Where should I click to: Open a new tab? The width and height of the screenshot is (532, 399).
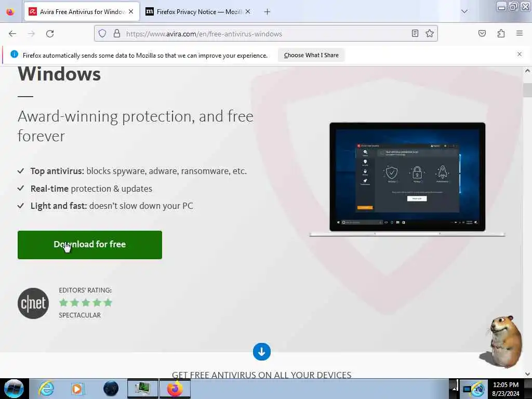(x=267, y=12)
